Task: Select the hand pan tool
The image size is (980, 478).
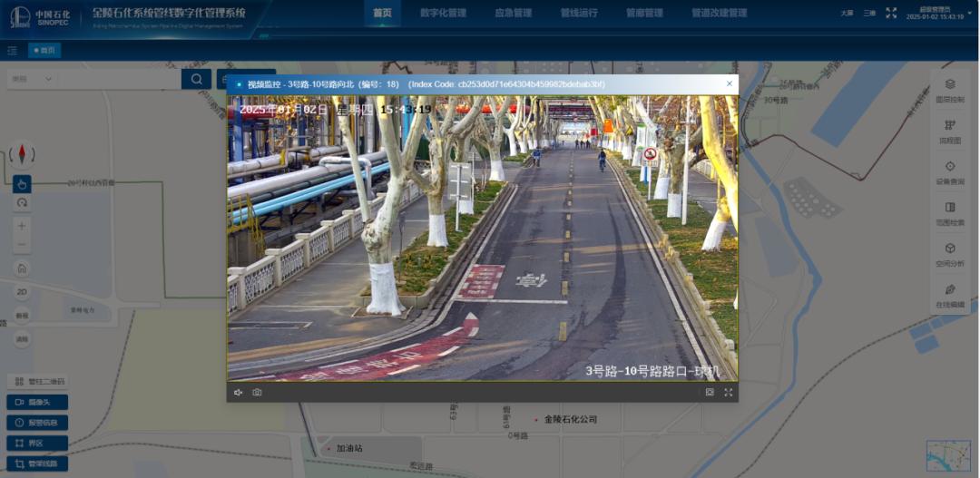Action: [x=22, y=184]
